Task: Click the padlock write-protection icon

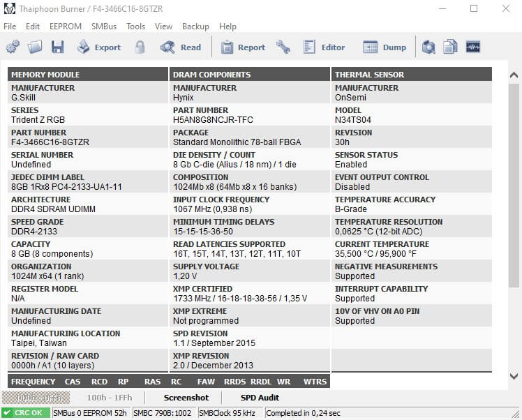Action: pyautogui.click(x=140, y=47)
